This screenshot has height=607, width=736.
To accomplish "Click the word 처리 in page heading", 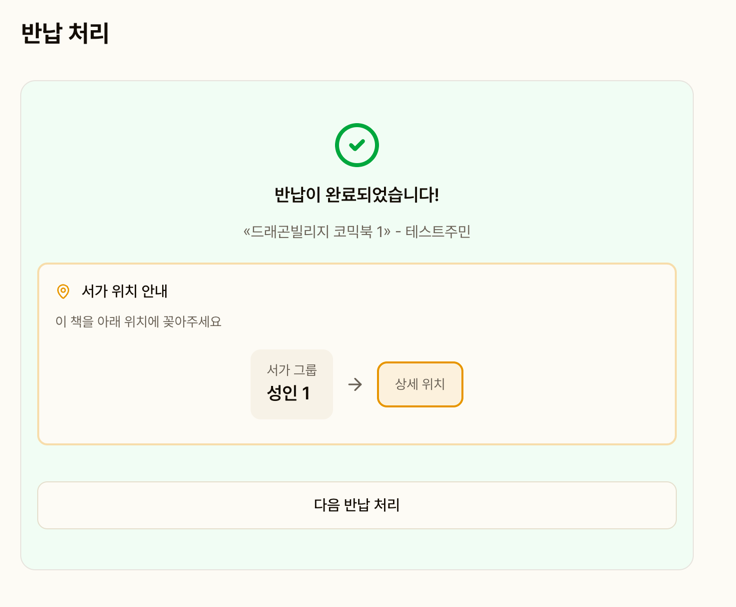I will 89,33.
